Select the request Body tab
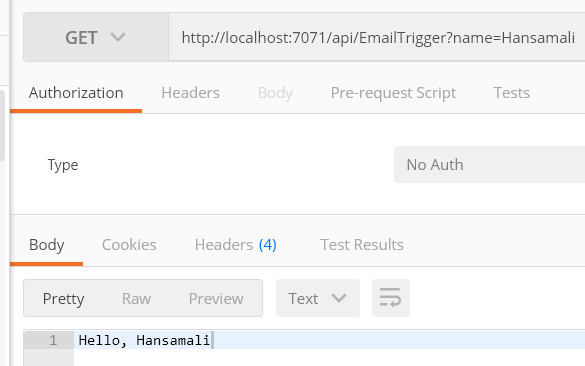 (x=275, y=93)
